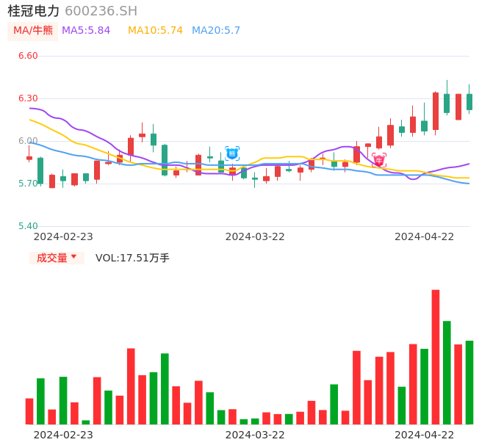Click the 2024-04-22 date label under the volume chart

coord(425,435)
